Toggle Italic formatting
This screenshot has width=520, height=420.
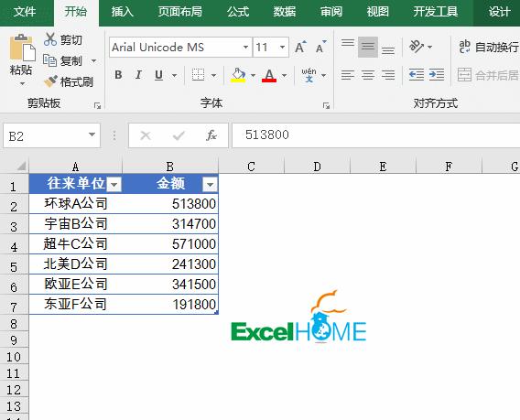tap(138, 75)
